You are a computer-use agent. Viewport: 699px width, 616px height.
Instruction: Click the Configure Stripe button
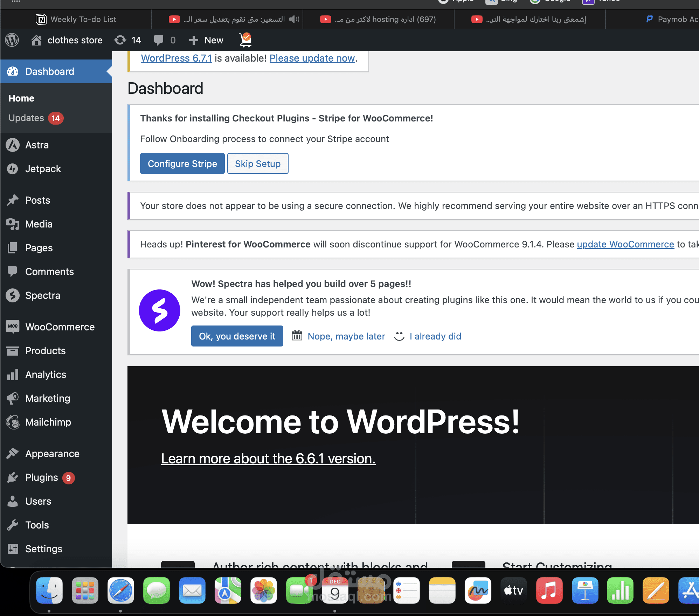click(x=182, y=163)
